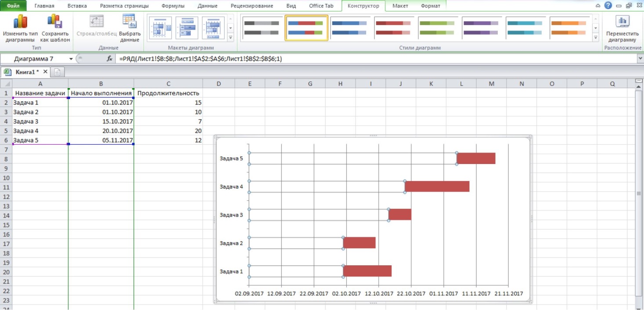Expand the formula bar

pos(640,58)
